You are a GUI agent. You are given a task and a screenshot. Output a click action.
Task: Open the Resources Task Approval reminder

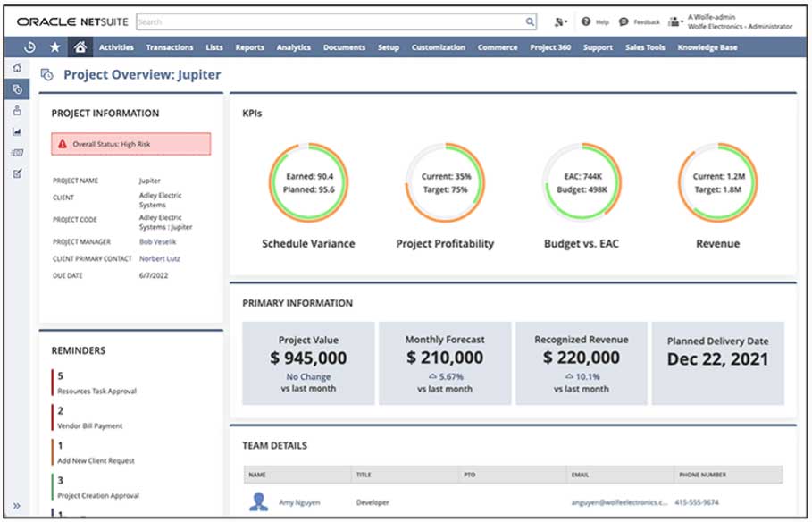tap(96, 391)
